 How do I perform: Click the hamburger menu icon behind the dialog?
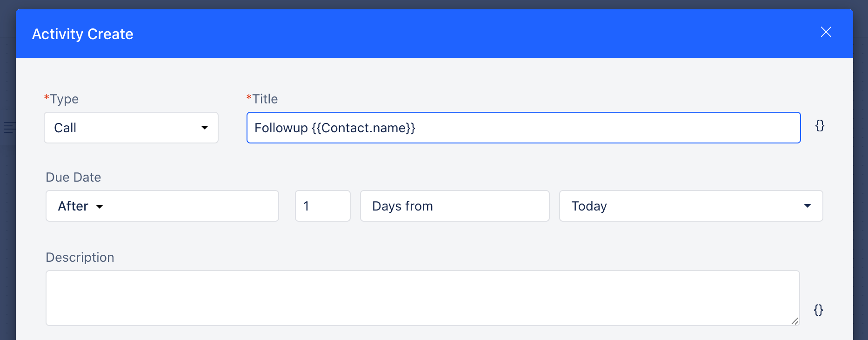click(x=9, y=127)
